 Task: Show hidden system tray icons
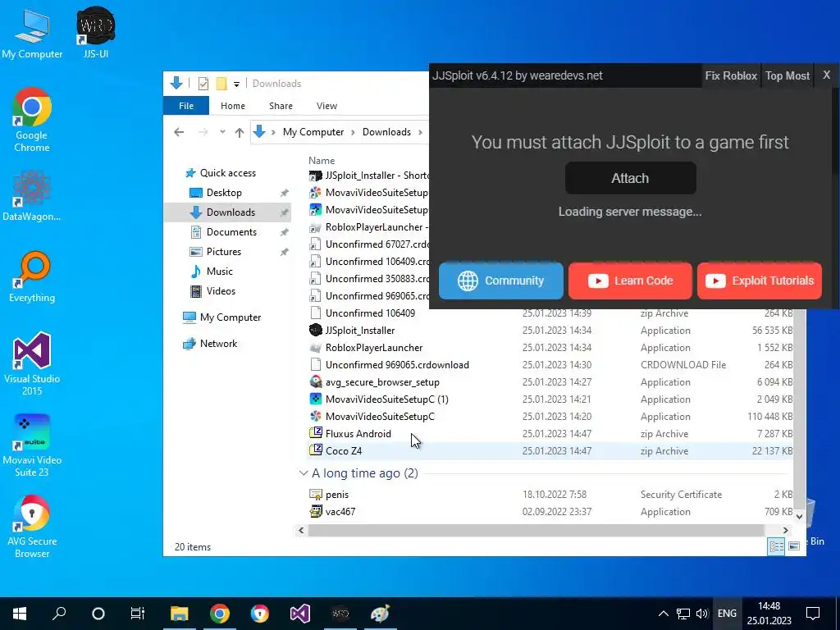pos(663,614)
